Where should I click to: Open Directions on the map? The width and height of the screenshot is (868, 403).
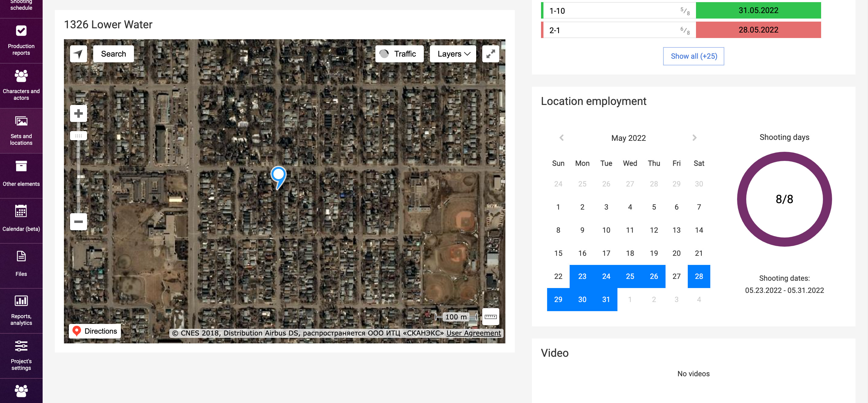tap(95, 331)
